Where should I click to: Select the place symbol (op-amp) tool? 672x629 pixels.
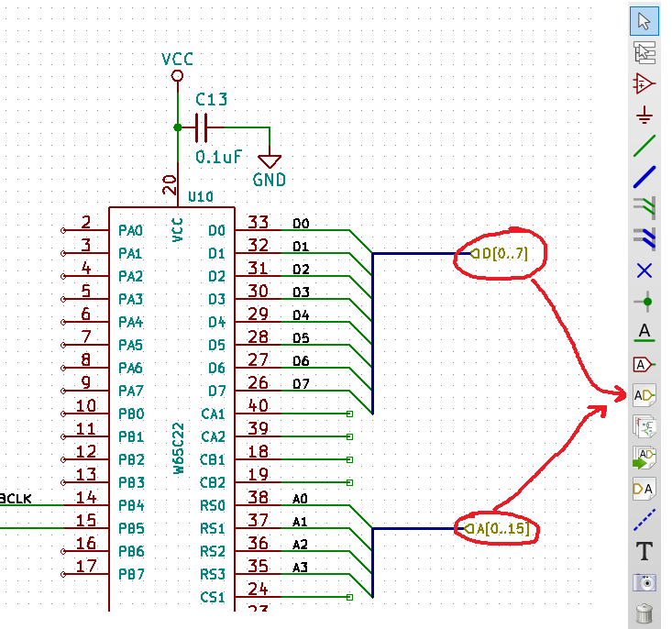(x=644, y=83)
